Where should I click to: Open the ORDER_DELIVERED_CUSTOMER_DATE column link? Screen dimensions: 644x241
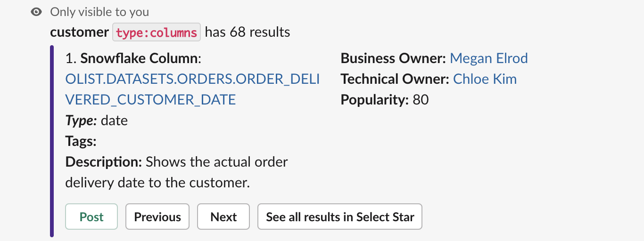pyautogui.click(x=192, y=89)
